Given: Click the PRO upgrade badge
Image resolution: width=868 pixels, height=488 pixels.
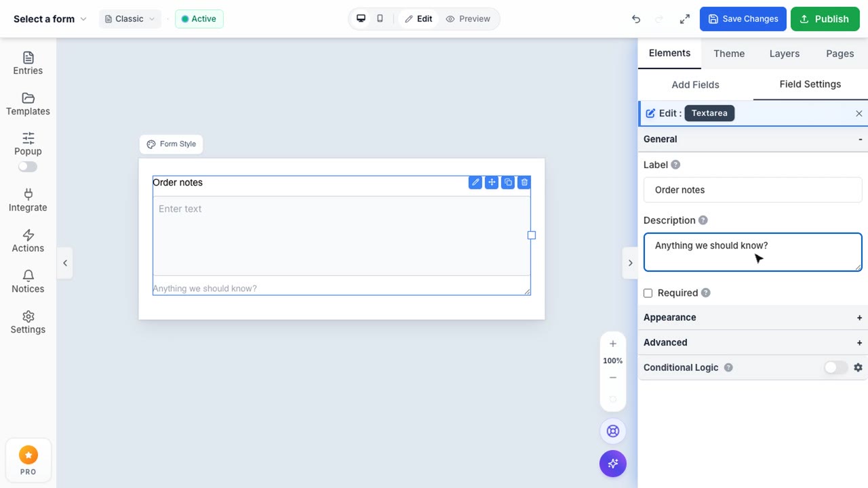Looking at the screenshot, I should (28, 461).
